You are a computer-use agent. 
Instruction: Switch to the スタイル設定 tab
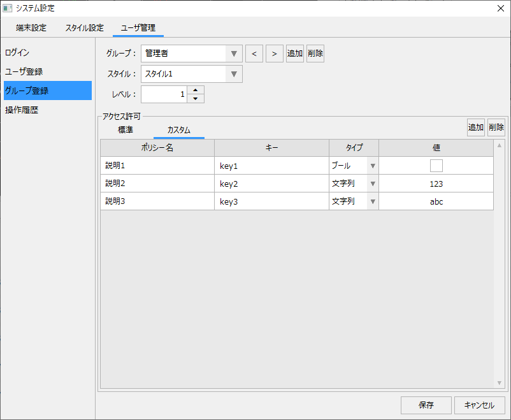pyautogui.click(x=84, y=28)
